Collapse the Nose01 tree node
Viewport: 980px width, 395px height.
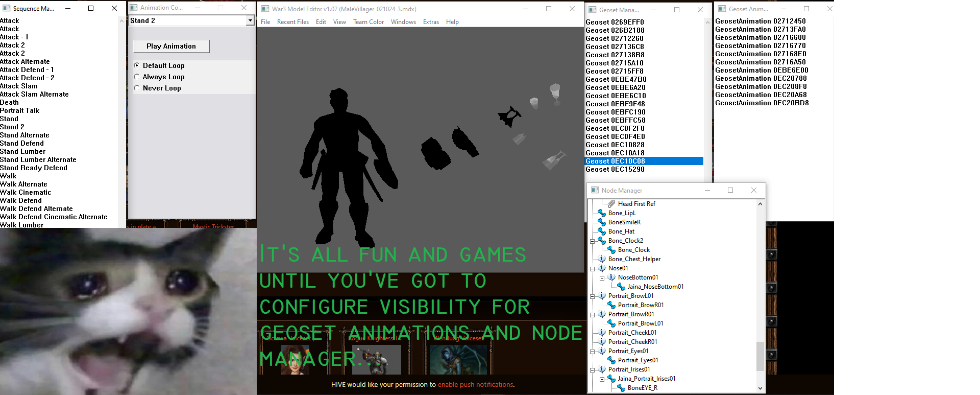tap(593, 268)
